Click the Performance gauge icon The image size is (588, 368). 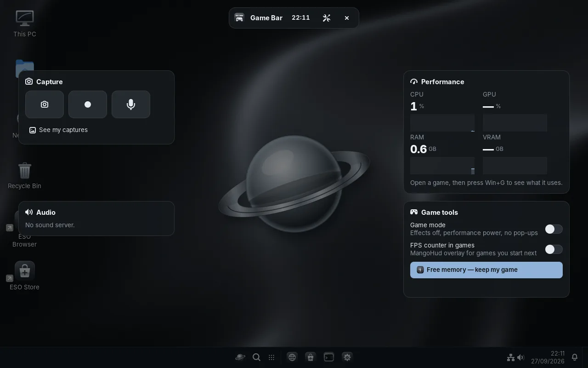(x=414, y=82)
